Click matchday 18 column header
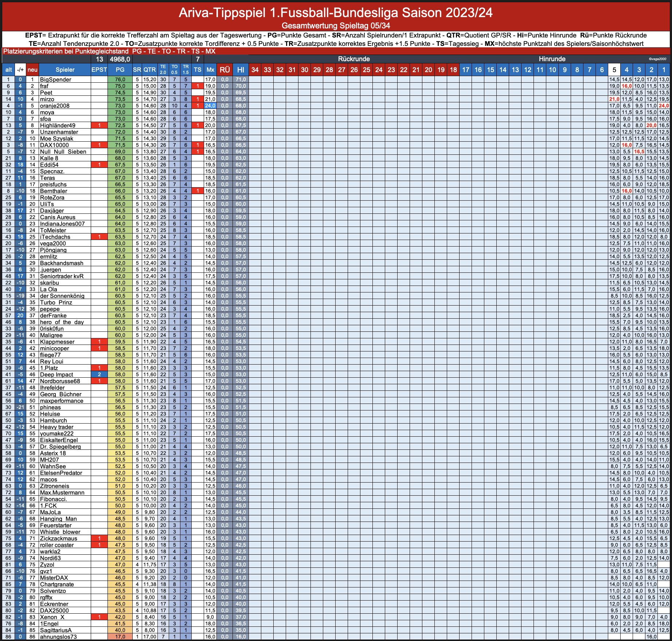 [453, 70]
